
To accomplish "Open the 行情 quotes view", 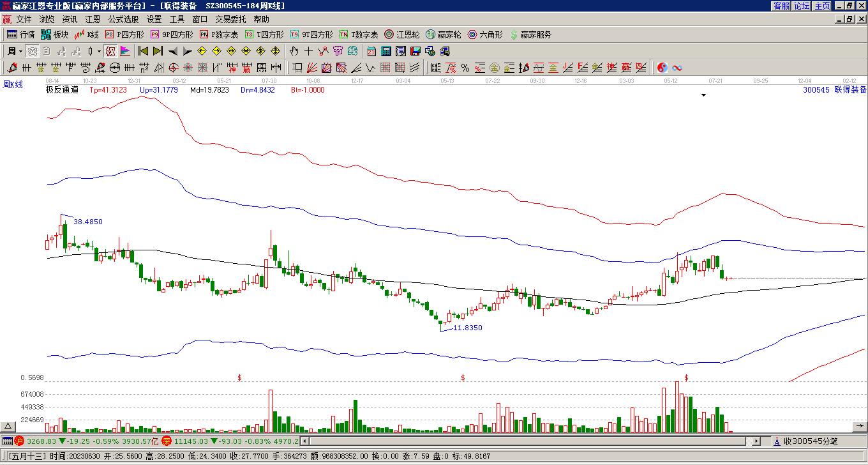I will (x=20, y=34).
